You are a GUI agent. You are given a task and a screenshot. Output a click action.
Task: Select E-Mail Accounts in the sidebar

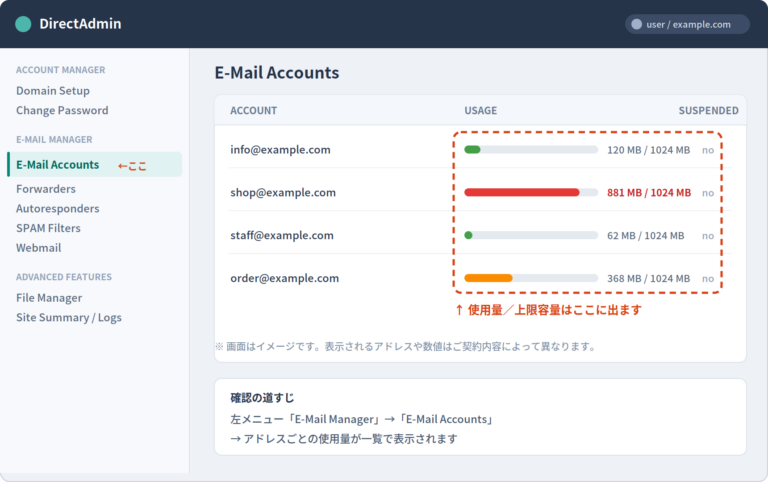click(95, 165)
